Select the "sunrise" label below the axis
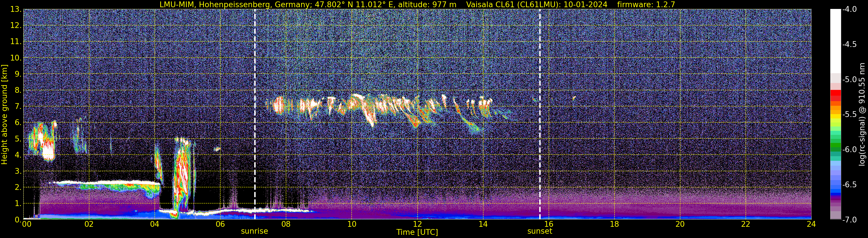Viewport: 868px width, 238px height. coord(254,231)
